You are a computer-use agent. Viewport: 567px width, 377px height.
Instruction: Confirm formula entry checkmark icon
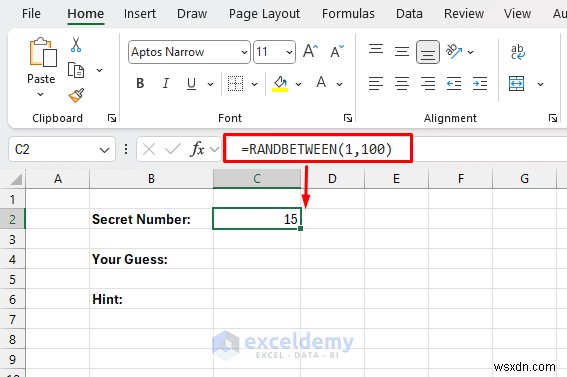click(x=172, y=149)
